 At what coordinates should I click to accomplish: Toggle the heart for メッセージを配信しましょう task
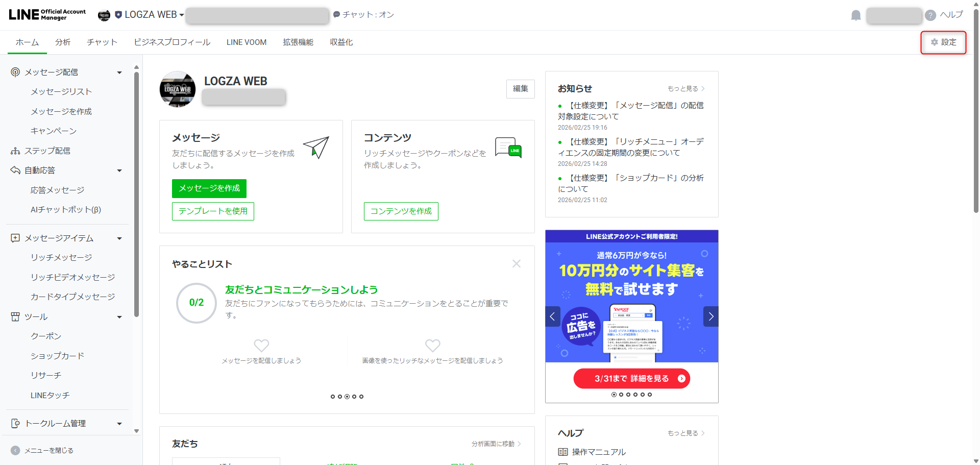pos(261,346)
